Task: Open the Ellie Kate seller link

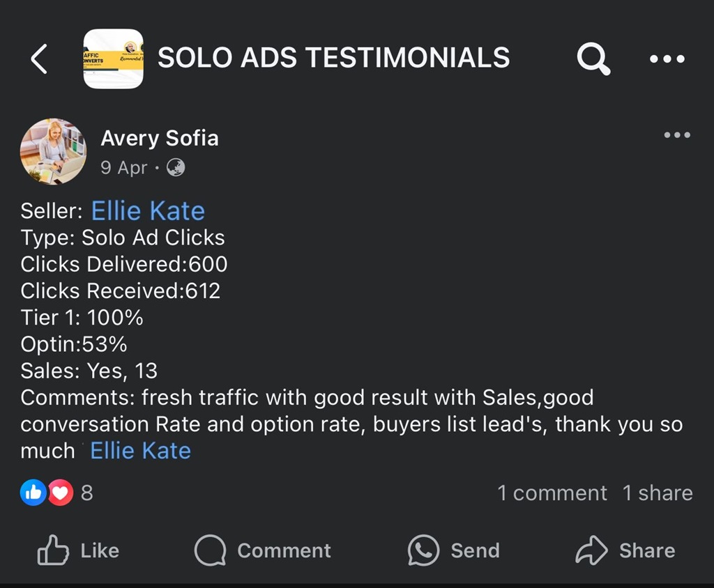Action: coord(148,211)
